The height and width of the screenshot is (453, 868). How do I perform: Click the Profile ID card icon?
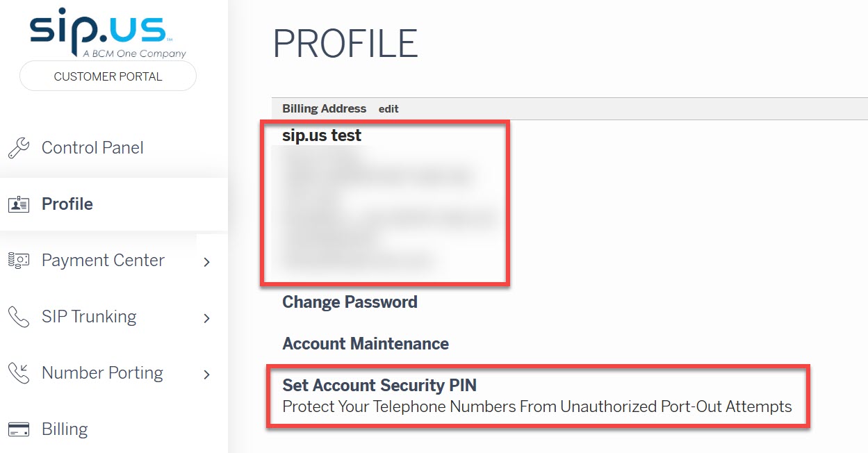[x=18, y=204]
